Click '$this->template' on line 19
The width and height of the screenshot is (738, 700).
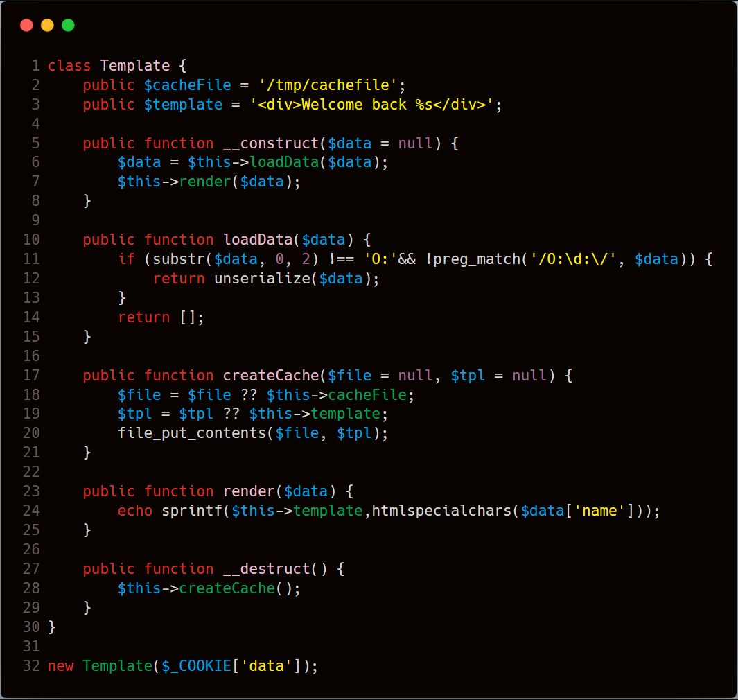click(315, 414)
